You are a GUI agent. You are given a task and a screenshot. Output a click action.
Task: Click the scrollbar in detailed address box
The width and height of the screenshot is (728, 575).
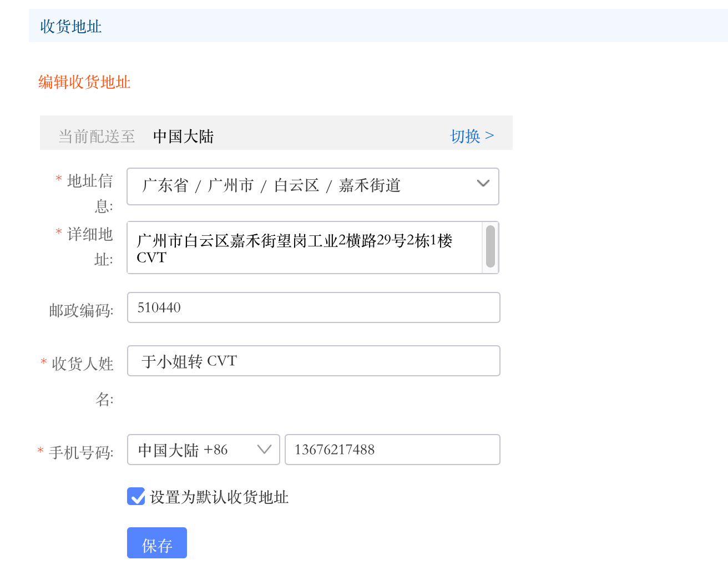491,246
